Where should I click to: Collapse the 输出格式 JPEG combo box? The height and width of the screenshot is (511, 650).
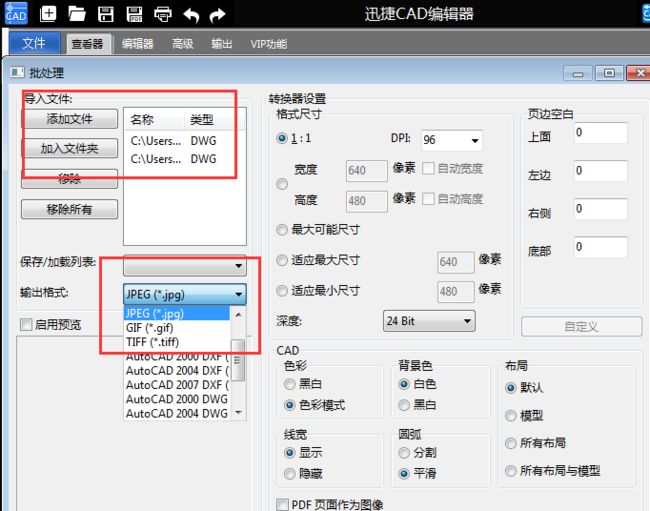(185, 294)
